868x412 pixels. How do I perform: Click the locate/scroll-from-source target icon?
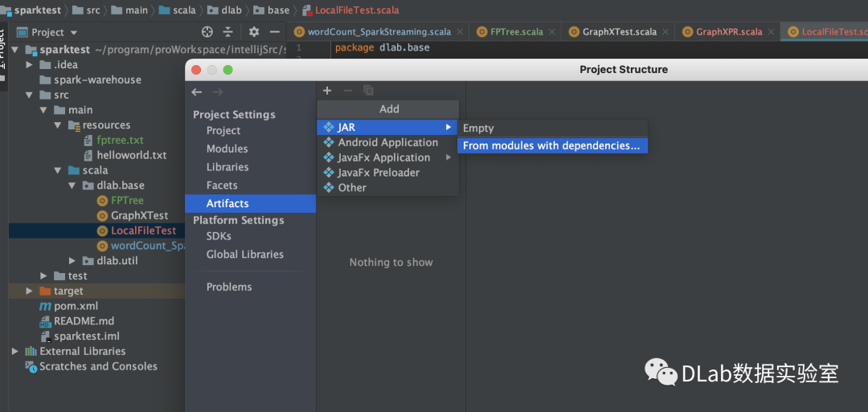pos(207,32)
